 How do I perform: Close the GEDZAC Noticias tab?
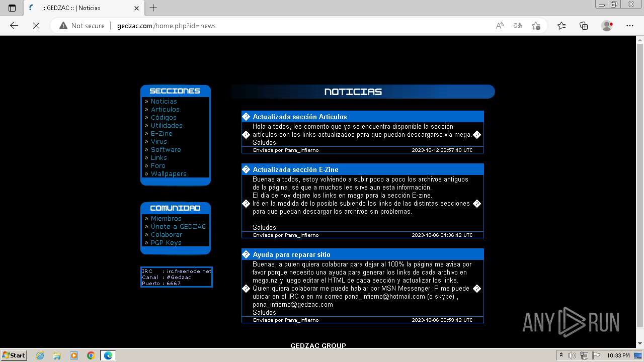[x=137, y=8]
